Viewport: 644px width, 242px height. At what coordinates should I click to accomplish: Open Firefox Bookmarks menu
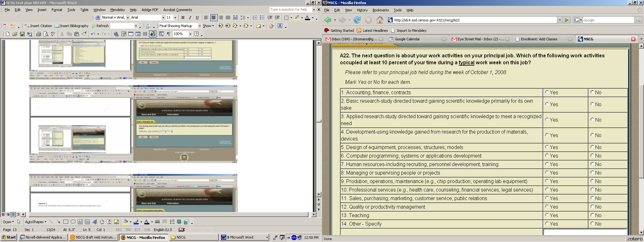coord(380,10)
